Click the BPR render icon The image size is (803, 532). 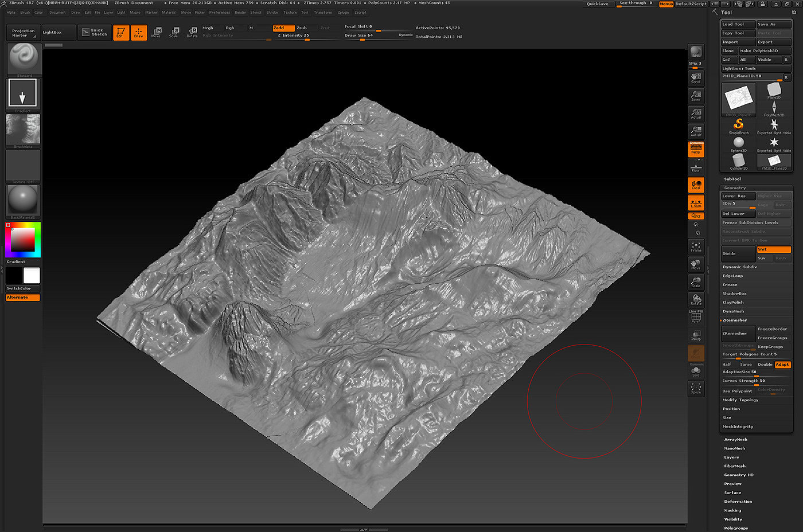click(696, 52)
